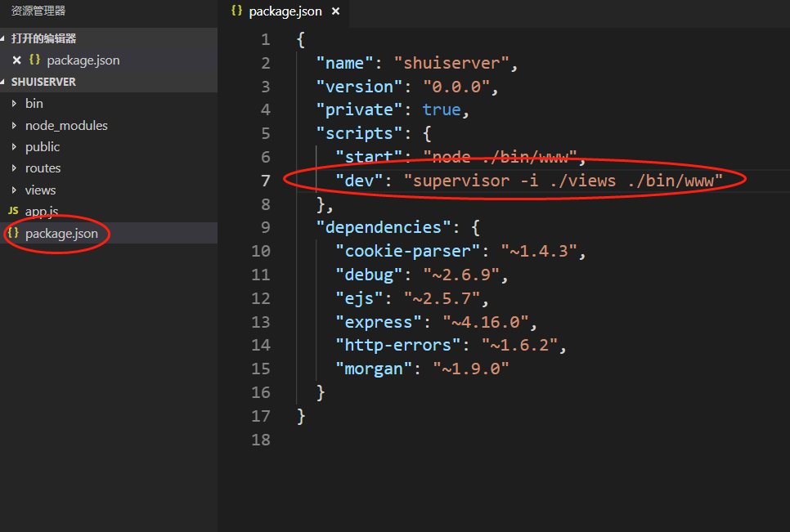Image resolution: width=790 pixels, height=532 pixels.
Task: Click the JS icon next to app.js
Action: click(13, 211)
